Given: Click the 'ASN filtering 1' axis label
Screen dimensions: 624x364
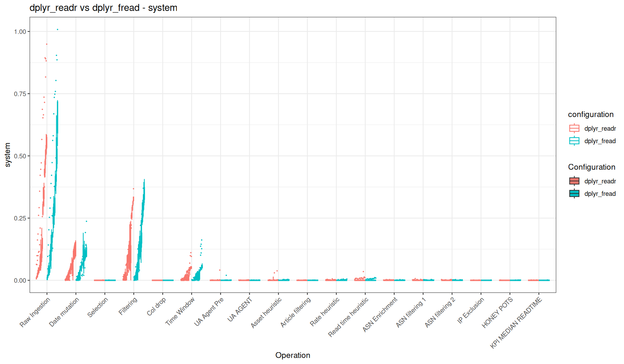Looking at the screenshot, I should click(x=411, y=313).
